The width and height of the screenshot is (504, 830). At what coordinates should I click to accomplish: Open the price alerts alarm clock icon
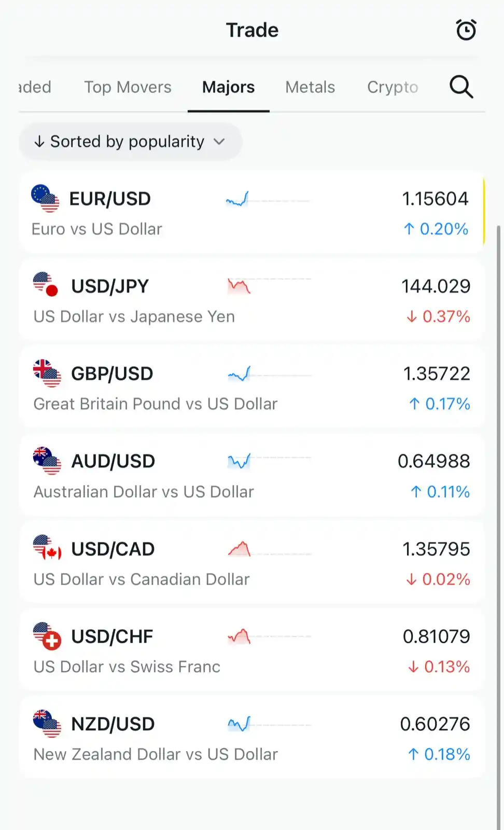(466, 30)
